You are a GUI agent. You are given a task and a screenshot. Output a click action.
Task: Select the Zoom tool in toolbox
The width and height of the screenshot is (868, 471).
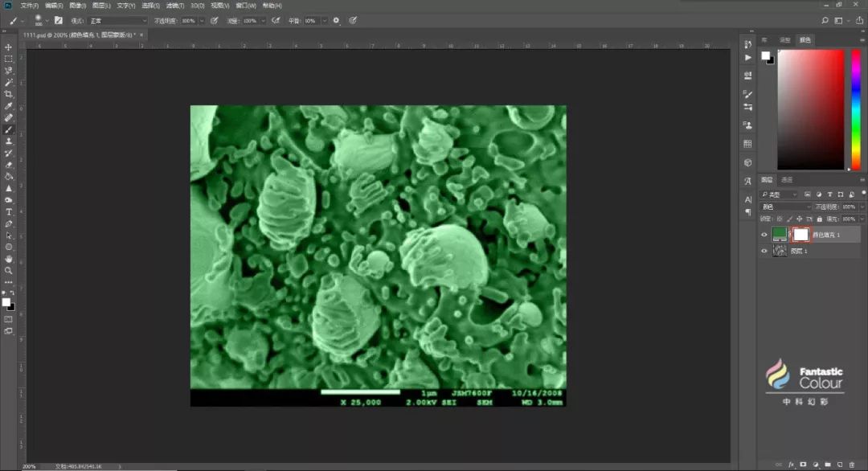[9, 270]
